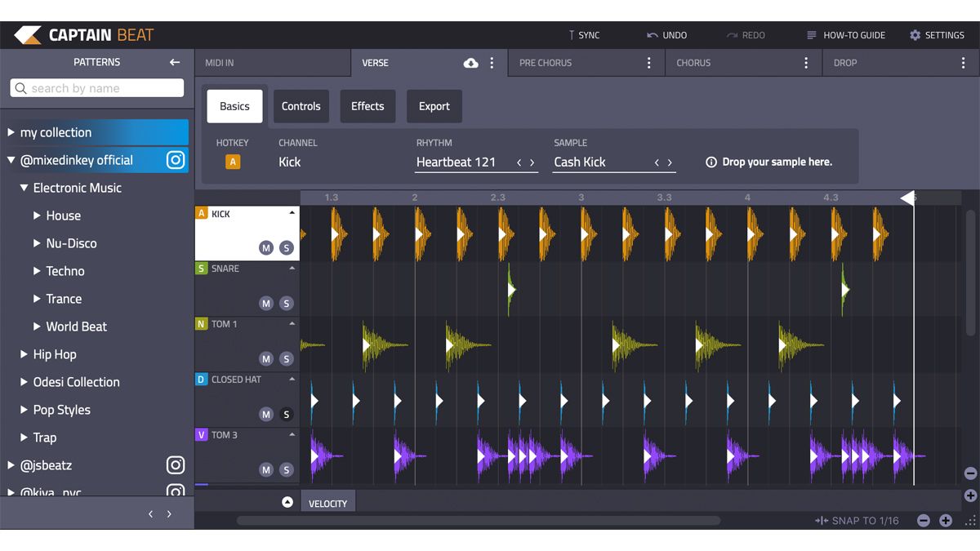Expand the Techno folder
This screenshot has width=980, height=551.
[37, 271]
